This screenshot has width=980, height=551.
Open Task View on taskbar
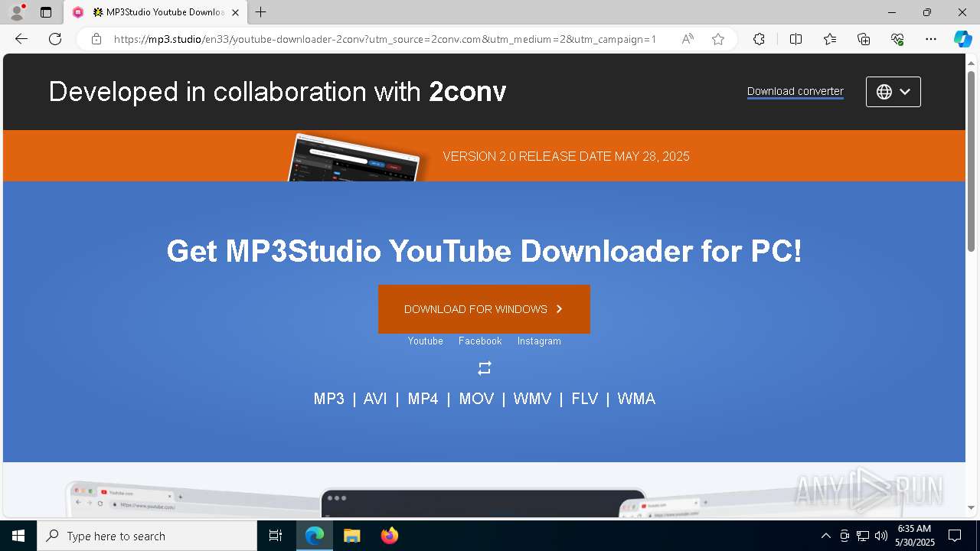(276, 536)
